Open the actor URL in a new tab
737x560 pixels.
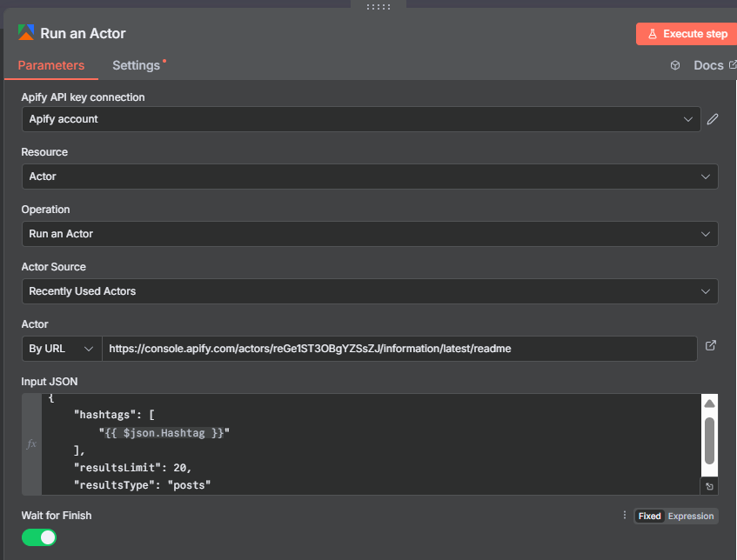click(711, 346)
